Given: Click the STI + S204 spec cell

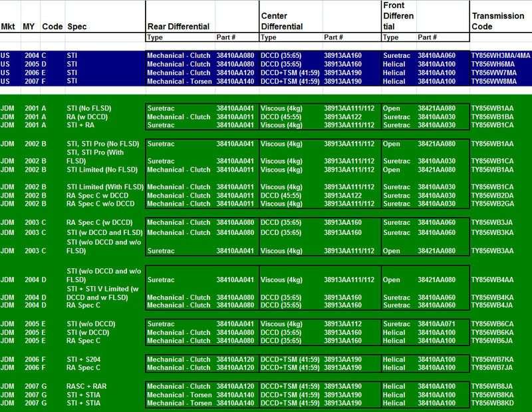Looking at the screenshot, I should [x=83, y=359].
